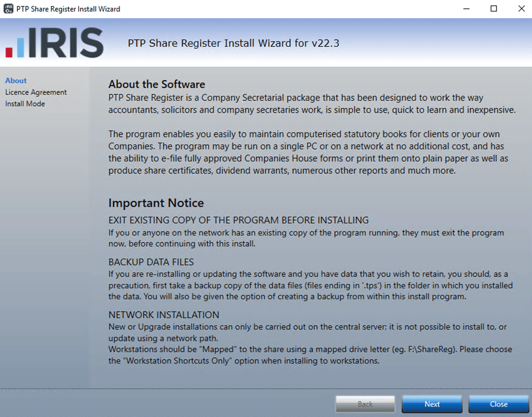
Task: Click the 'About the Software' heading
Action: [157, 84]
